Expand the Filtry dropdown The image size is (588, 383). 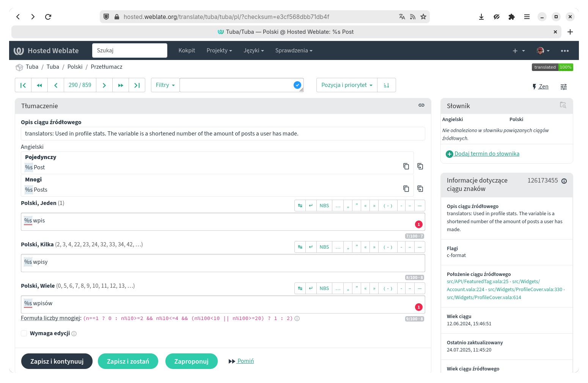pyautogui.click(x=165, y=85)
